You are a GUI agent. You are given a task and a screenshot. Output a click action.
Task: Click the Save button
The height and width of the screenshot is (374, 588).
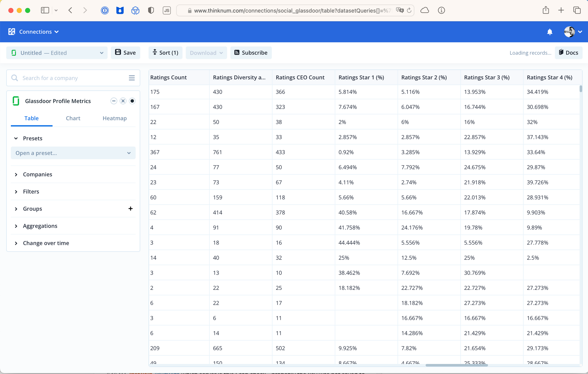(126, 53)
